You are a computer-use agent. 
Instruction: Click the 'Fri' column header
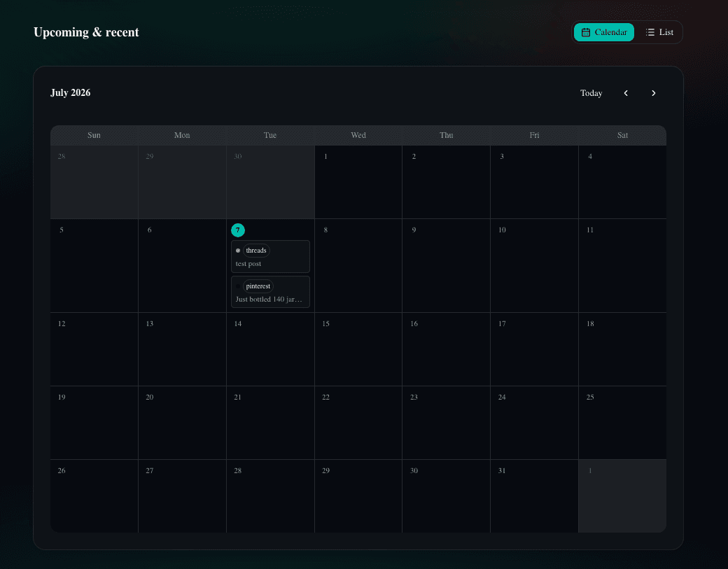point(534,135)
